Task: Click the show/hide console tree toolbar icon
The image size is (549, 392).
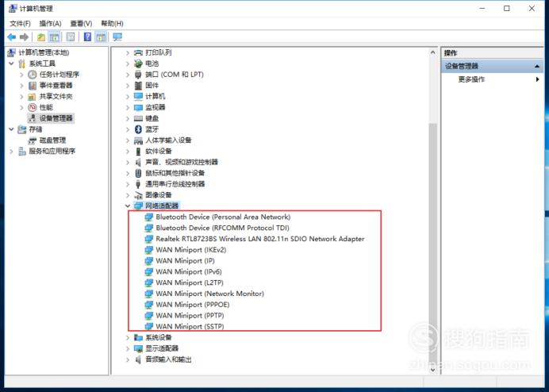Action: (x=54, y=37)
